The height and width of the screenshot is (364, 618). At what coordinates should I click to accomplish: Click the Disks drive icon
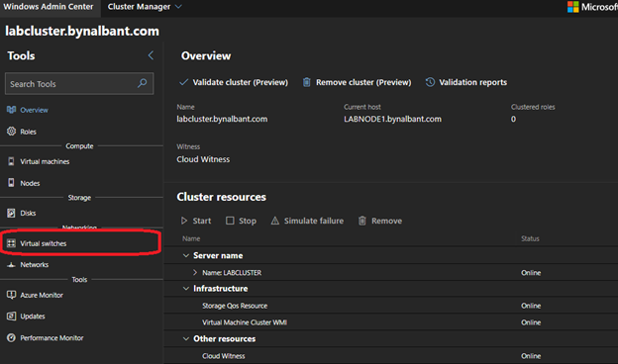pos(12,213)
